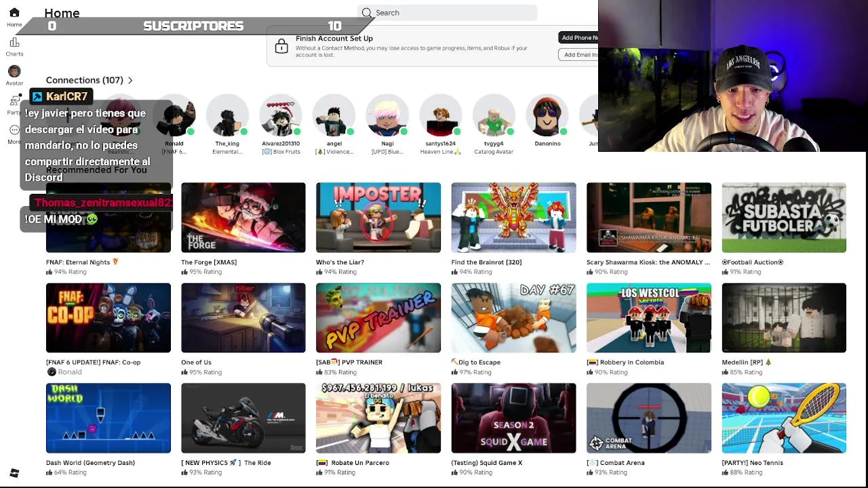
Task: Open Danonino friend avatar
Action: (547, 115)
